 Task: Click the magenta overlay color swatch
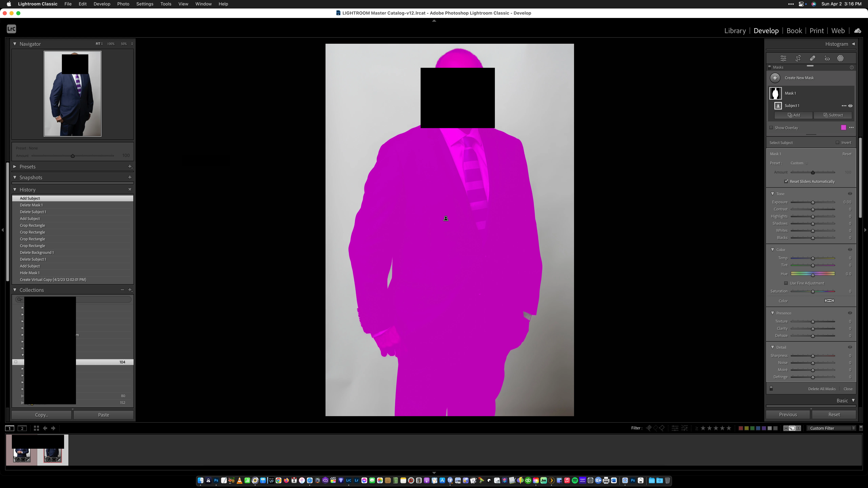[843, 127]
